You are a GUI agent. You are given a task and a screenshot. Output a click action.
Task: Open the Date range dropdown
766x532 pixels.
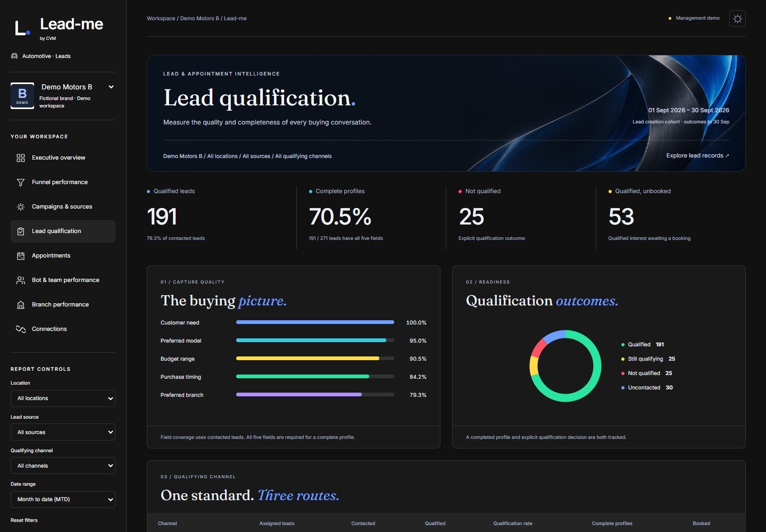point(63,500)
